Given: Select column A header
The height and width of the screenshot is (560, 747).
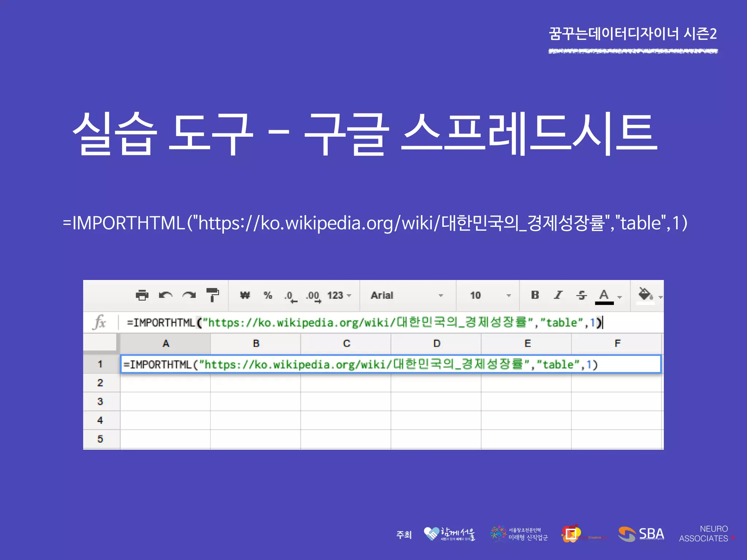Looking at the screenshot, I should click(166, 343).
